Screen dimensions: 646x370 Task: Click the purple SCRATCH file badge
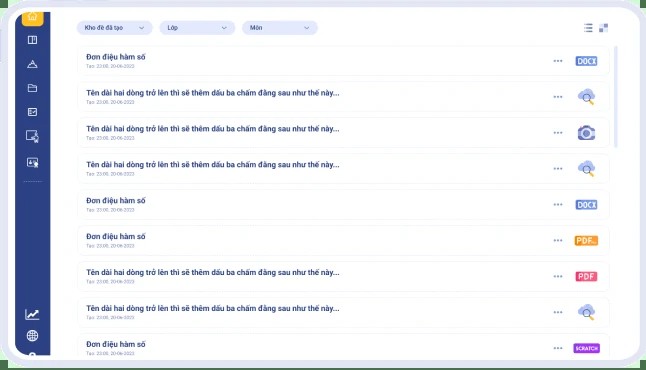point(586,349)
